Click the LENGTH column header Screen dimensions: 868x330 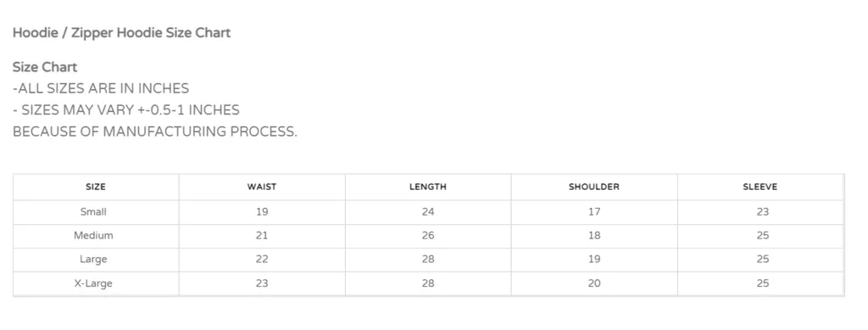(428, 187)
